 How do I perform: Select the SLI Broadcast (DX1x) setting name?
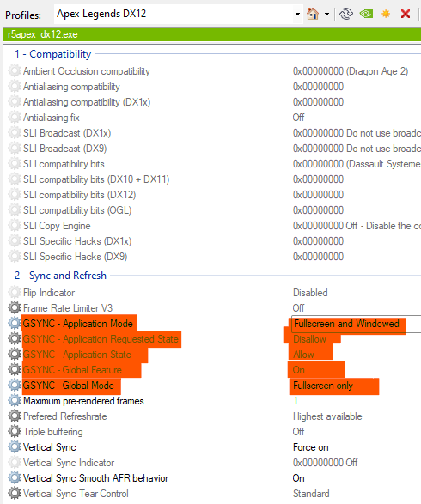click(67, 133)
